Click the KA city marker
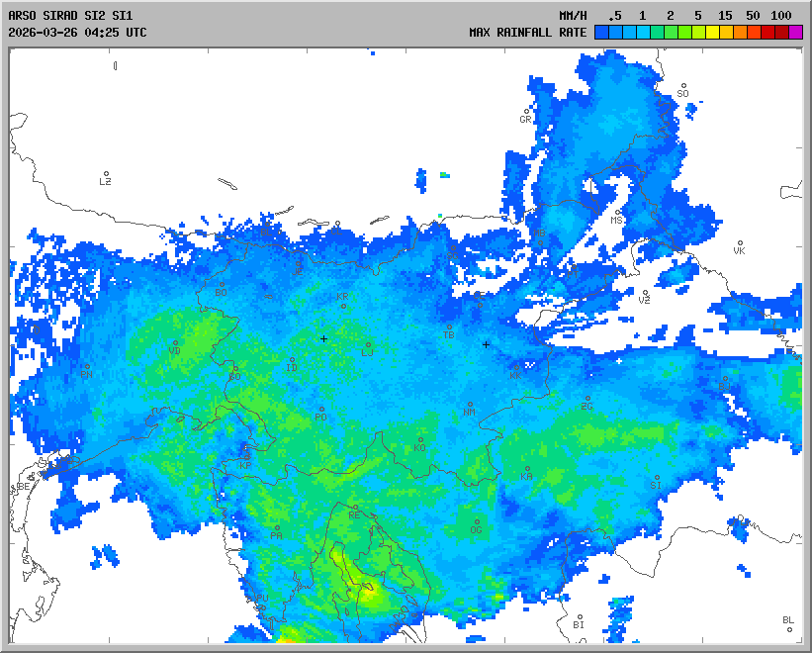 tap(527, 469)
